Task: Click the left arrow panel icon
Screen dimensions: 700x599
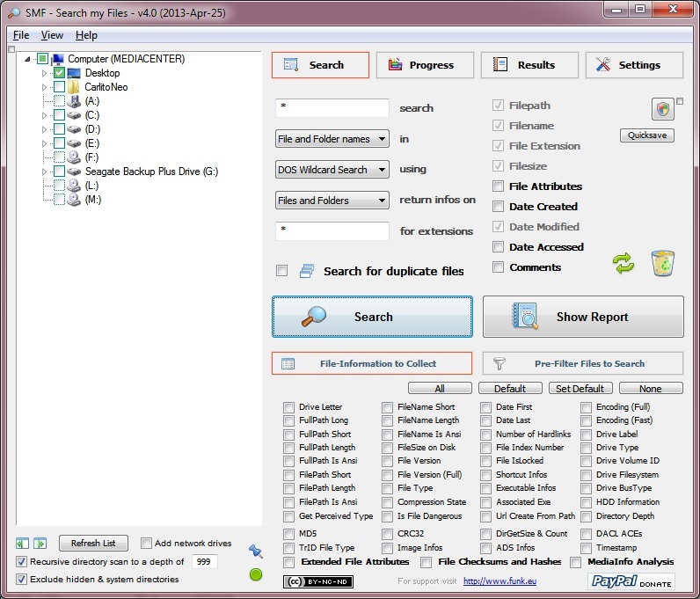Action: [x=22, y=544]
